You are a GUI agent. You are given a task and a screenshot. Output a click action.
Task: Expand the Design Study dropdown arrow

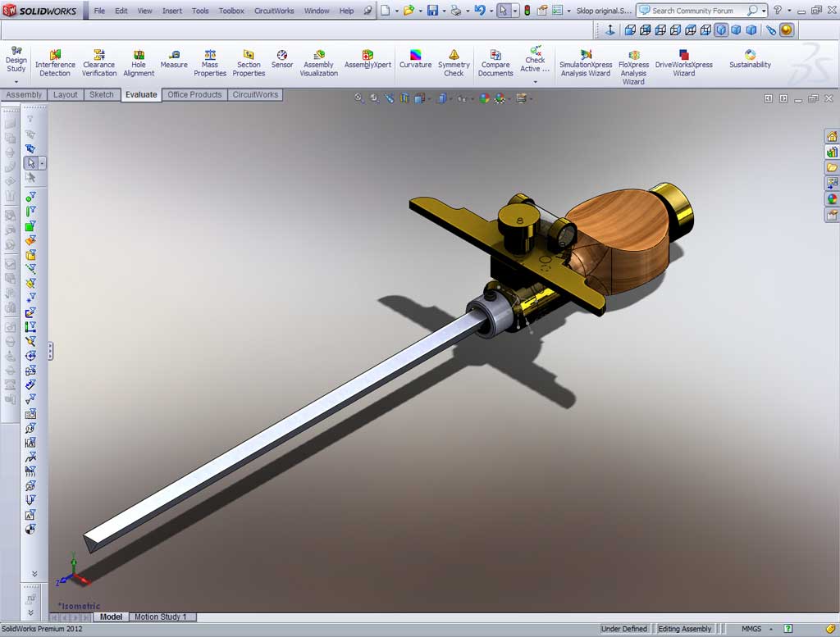pos(16,81)
